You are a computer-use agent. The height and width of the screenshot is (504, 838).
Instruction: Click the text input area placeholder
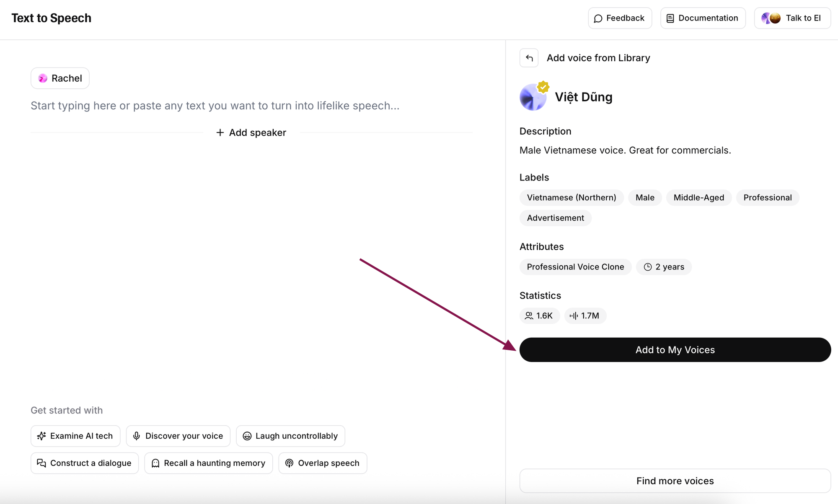pos(215,106)
